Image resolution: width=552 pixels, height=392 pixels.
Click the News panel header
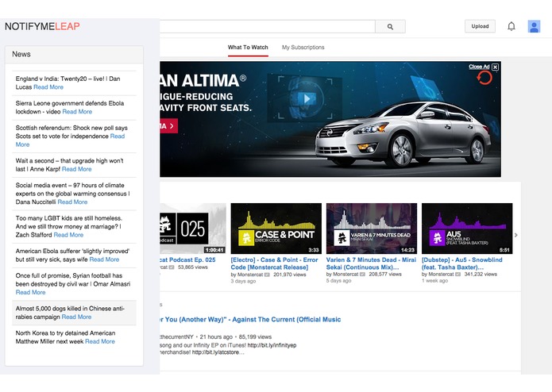[x=74, y=55]
